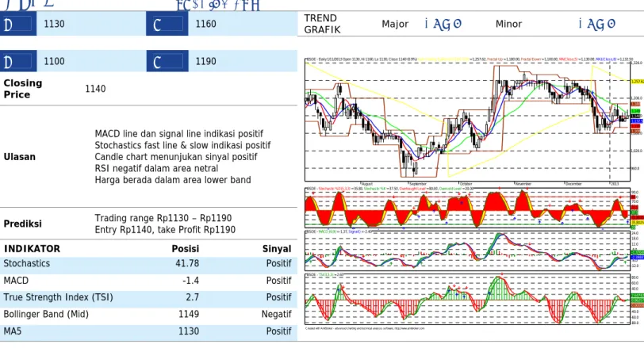Click line 'Stochastics fast line & slow indikasi positif'
The height and width of the screenshot is (348, 644).
pos(182,145)
